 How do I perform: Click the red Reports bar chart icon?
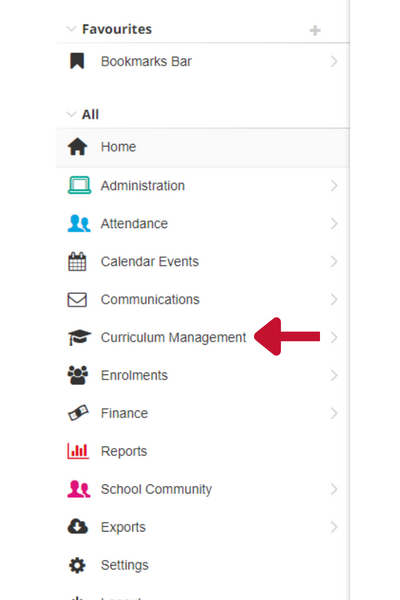tap(78, 451)
